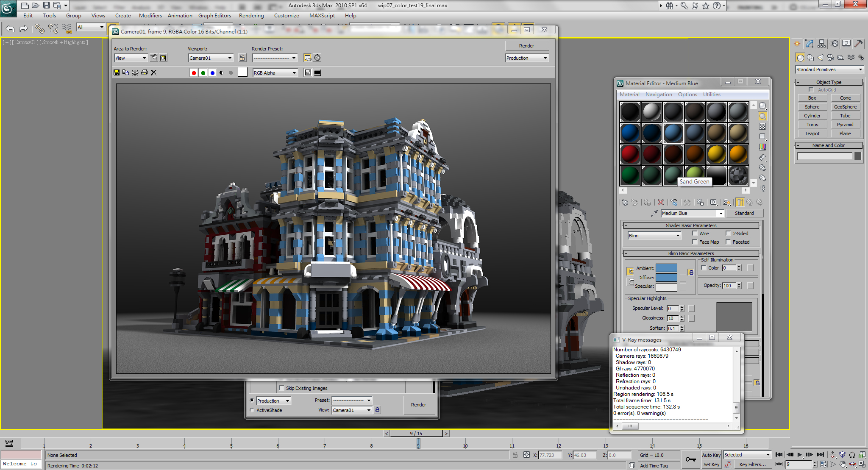Click the Get Material icon
This screenshot has width=868, height=470.
[x=624, y=202]
